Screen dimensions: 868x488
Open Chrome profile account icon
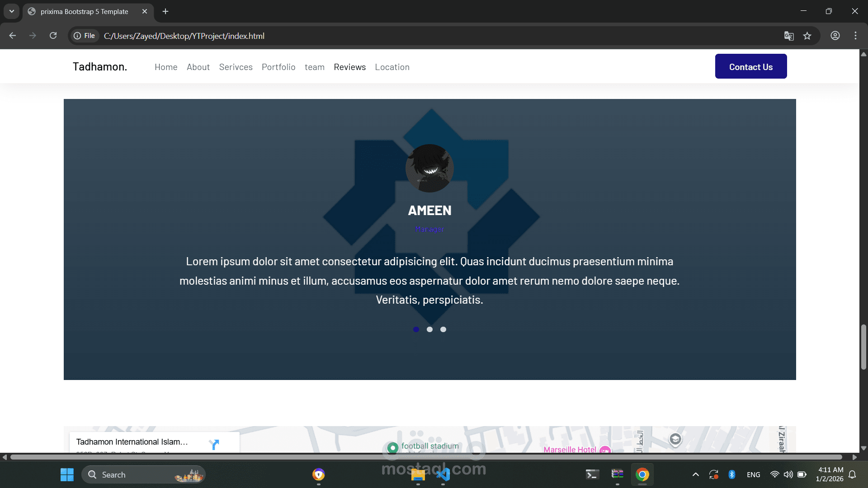835,36
